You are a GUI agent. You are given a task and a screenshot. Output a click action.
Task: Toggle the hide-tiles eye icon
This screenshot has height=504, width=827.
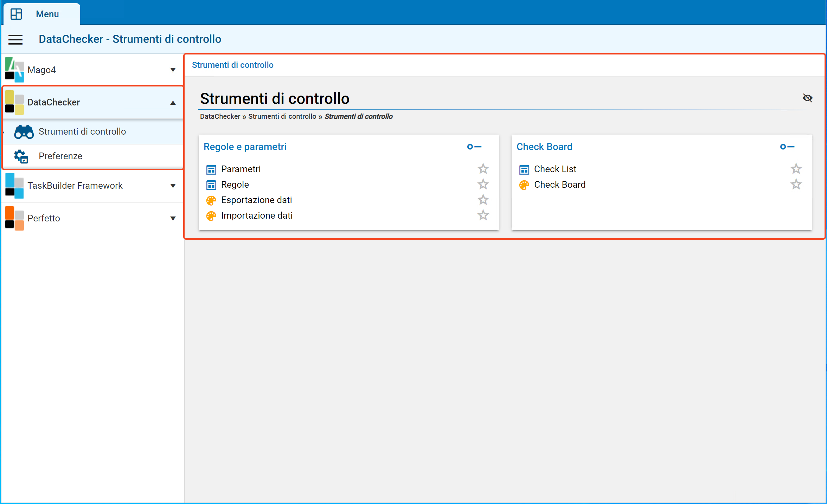click(x=808, y=98)
